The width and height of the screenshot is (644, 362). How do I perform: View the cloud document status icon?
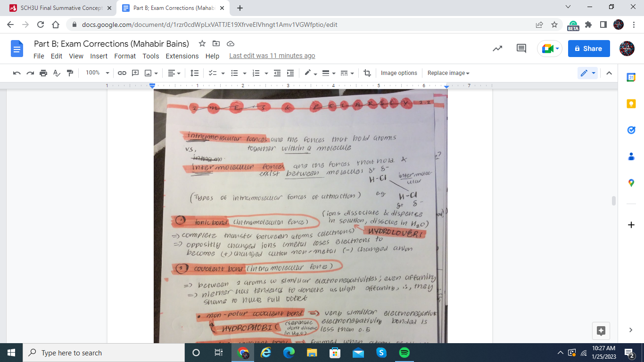pos(231,43)
